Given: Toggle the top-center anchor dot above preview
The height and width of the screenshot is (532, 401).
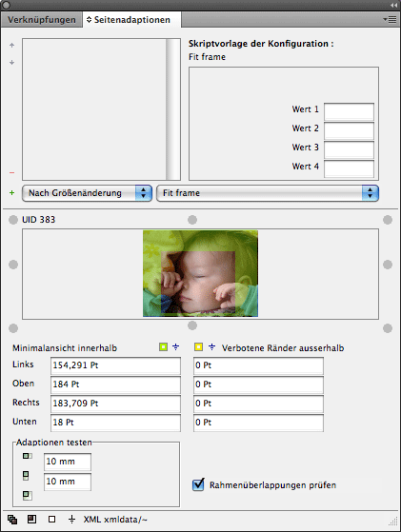Looking at the screenshot, I should 192,220.
